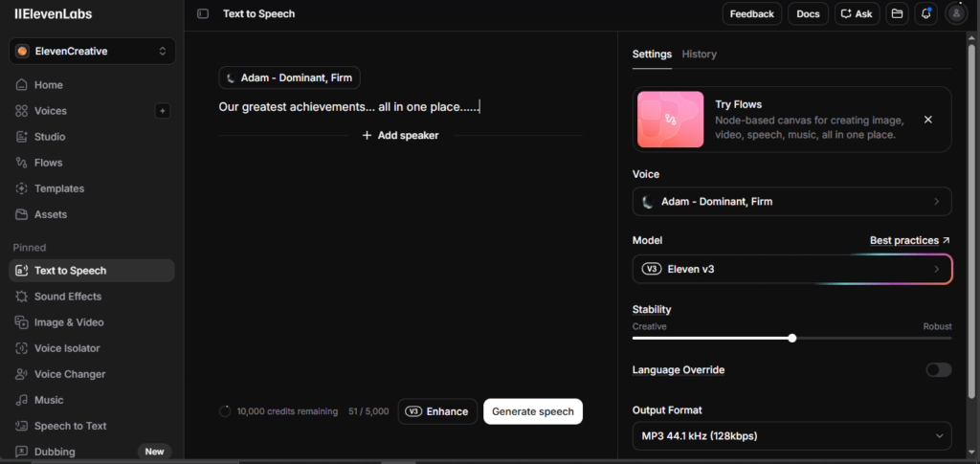Click the Home house icon
Screen dimensions: 980x464
(22, 85)
